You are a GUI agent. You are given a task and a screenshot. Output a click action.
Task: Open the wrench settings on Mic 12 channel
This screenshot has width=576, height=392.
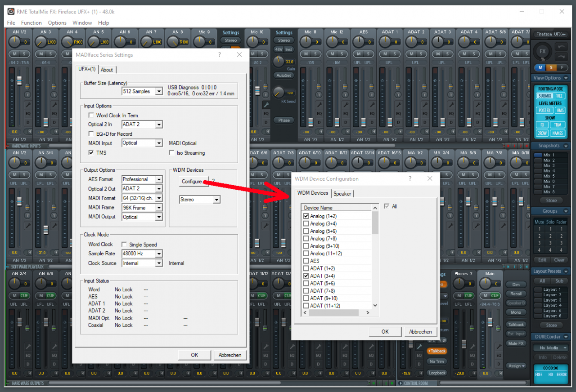345,104
